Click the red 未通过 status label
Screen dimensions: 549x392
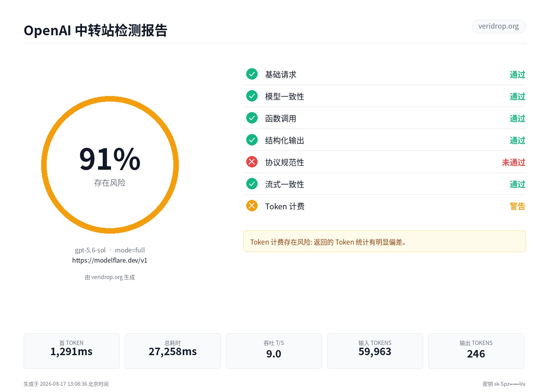514,162
